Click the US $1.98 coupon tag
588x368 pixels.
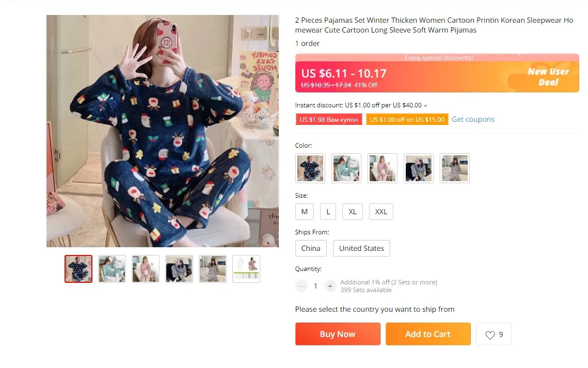pos(329,120)
